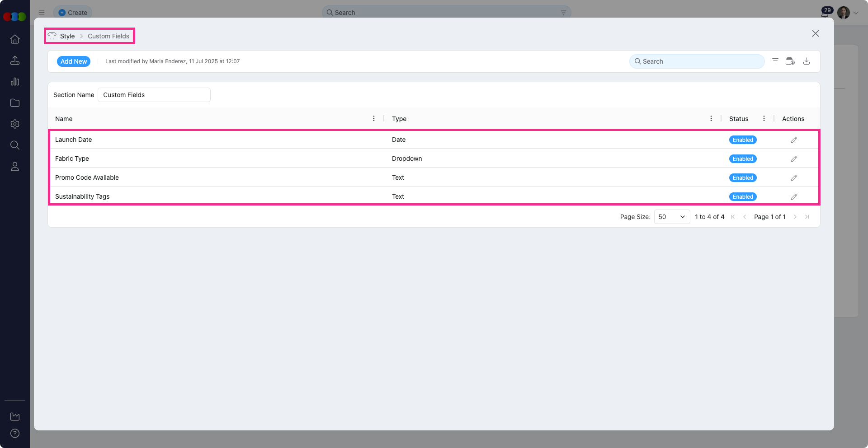Navigate to Style in the breadcrumb

click(67, 36)
